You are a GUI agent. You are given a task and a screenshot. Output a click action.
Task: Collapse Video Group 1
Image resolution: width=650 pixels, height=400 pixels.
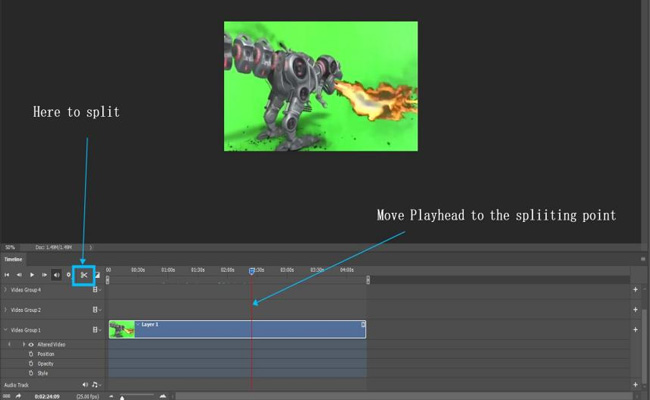(x=5, y=330)
